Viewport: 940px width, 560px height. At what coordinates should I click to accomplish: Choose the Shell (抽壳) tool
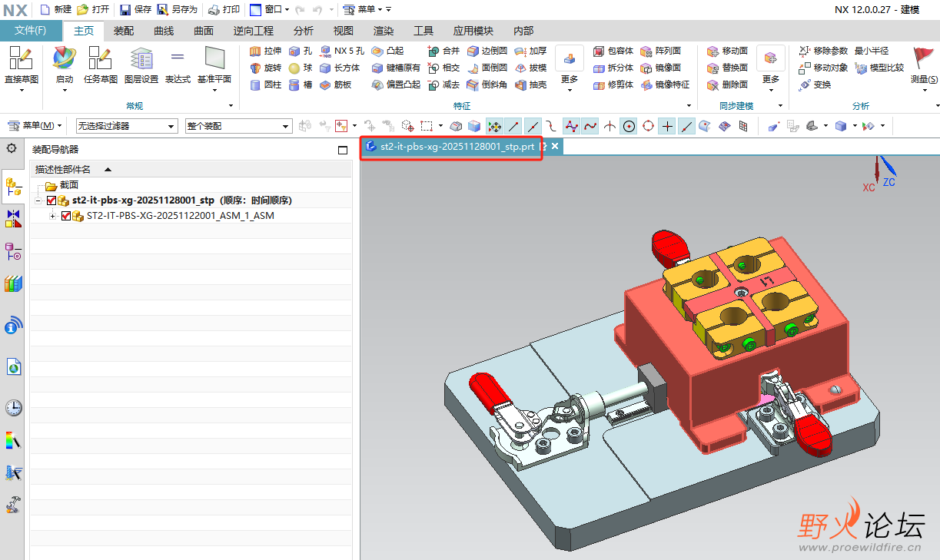[520, 85]
